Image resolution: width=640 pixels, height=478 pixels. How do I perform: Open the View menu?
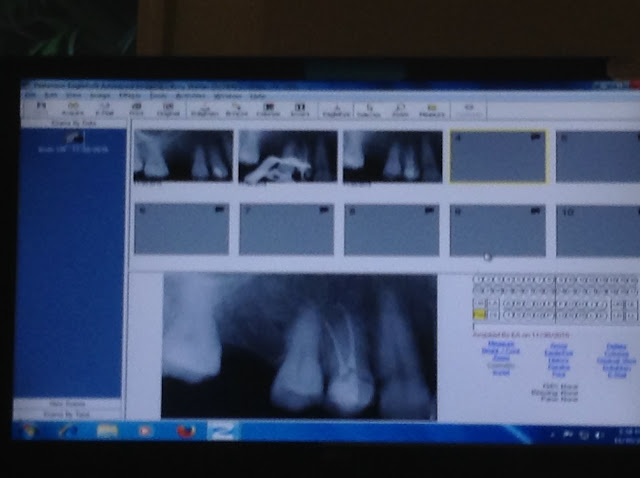[73, 95]
